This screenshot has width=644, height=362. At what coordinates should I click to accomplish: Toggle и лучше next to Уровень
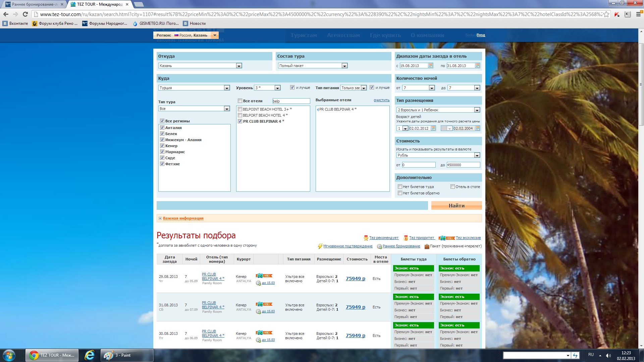click(x=292, y=87)
